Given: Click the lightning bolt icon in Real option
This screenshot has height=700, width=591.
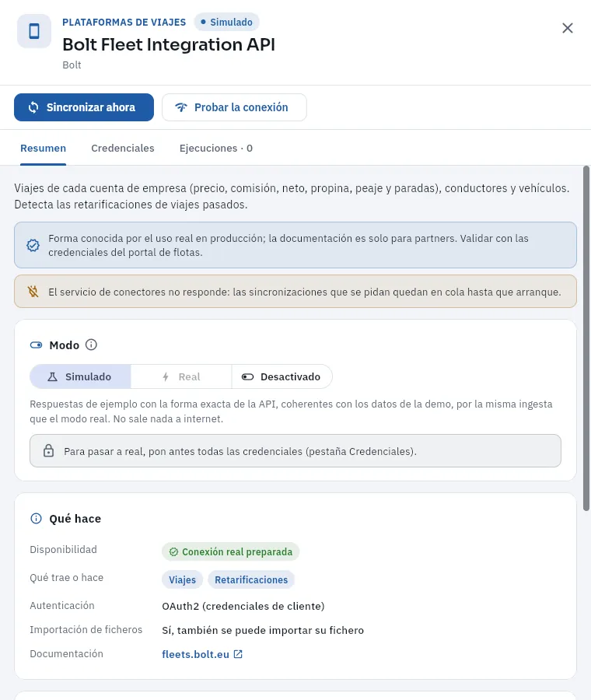Looking at the screenshot, I should point(166,376).
